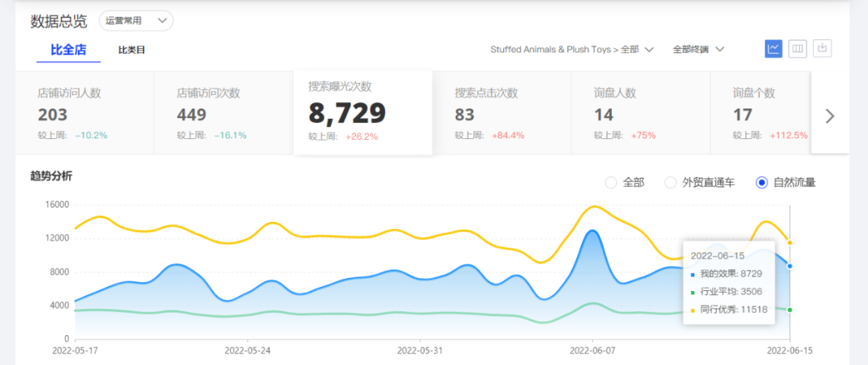
Task: Click the 16000 y-axis label
Action: pyautogui.click(x=55, y=205)
